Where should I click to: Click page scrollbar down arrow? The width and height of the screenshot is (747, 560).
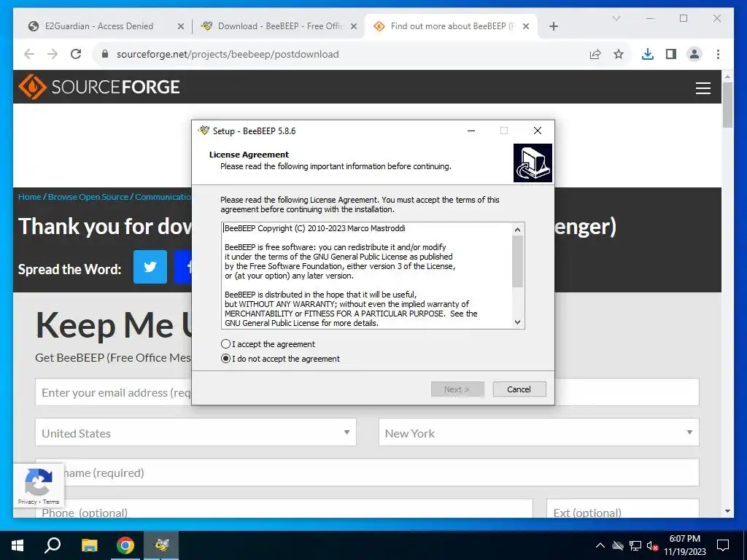pos(727,511)
